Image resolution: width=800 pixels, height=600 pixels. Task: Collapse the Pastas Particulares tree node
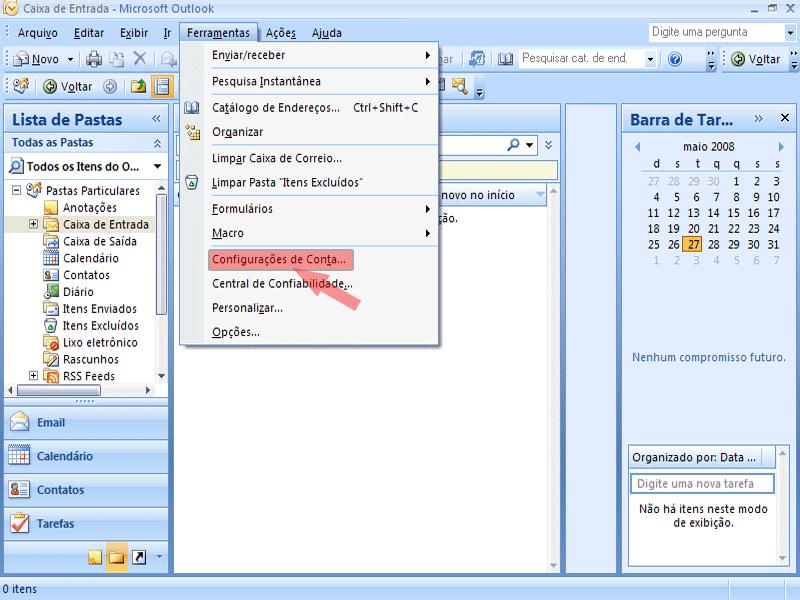pyautogui.click(x=17, y=190)
